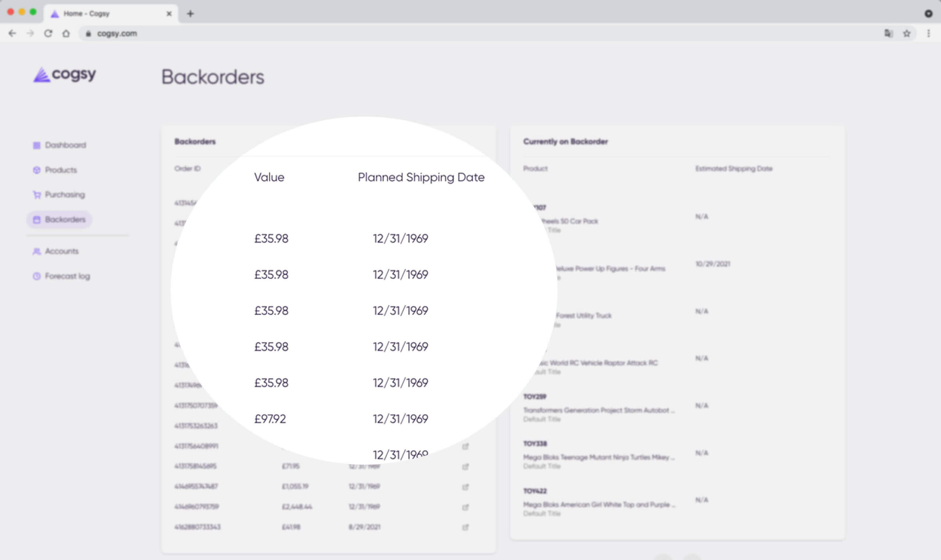Click the Purchasing cart icon
This screenshot has height=560, width=941.
(x=37, y=195)
